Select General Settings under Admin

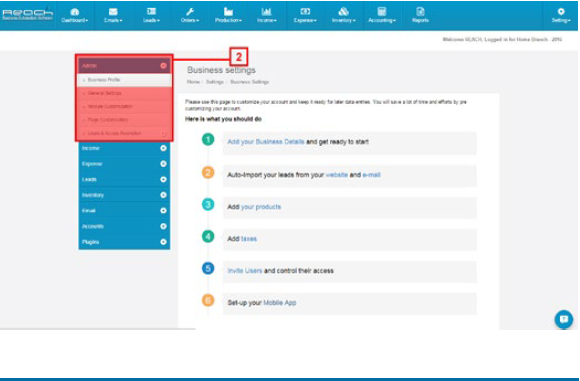tap(124, 93)
